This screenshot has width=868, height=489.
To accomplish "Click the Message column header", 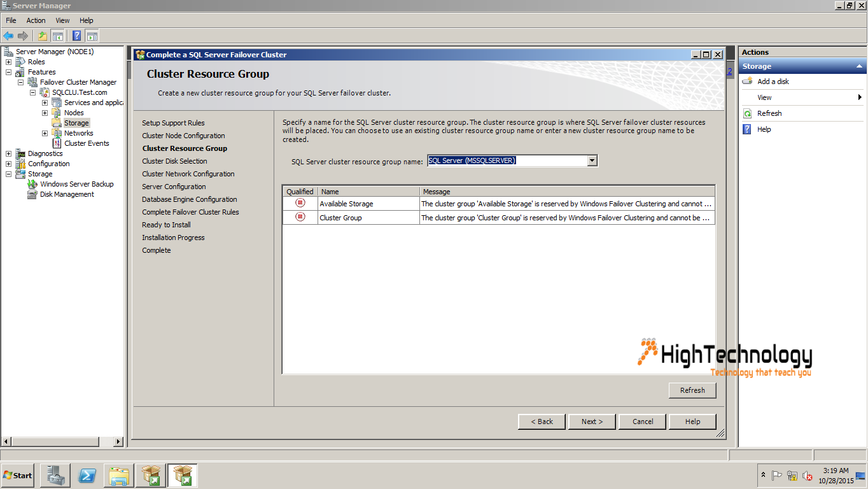I will point(568,191).
